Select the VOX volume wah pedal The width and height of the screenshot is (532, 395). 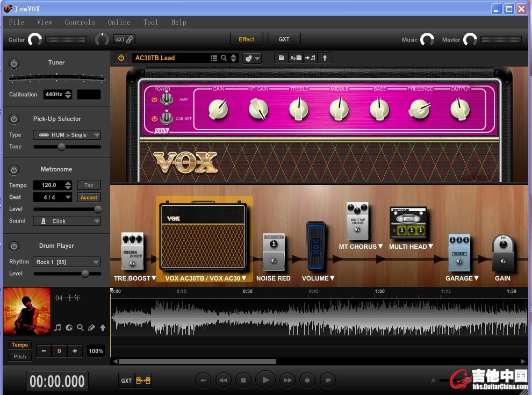click(315, 247)
